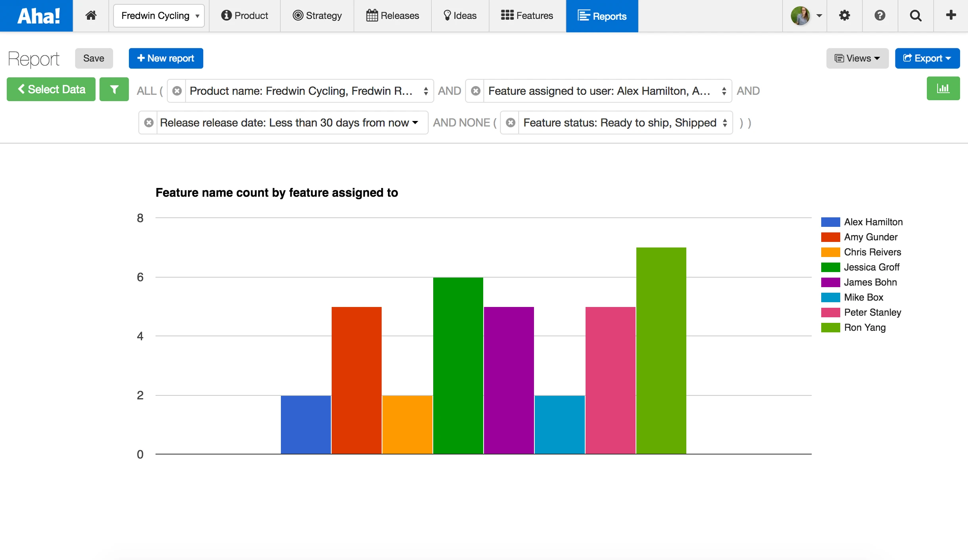Remove the Product name filter

click(x=177, y=91)
